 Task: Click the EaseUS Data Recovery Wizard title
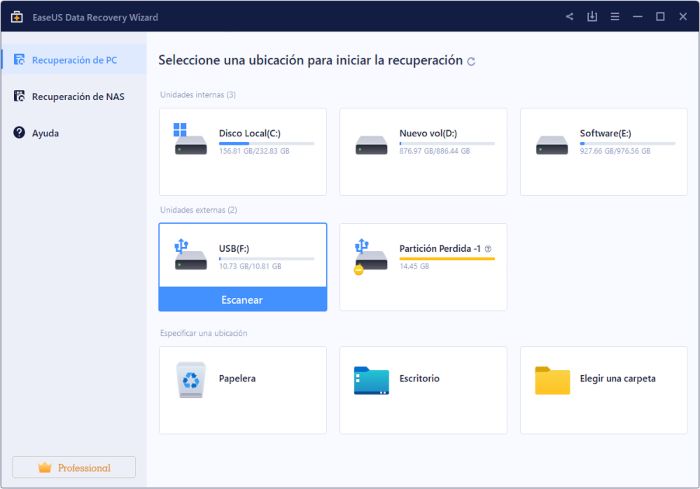pos(95,17)
